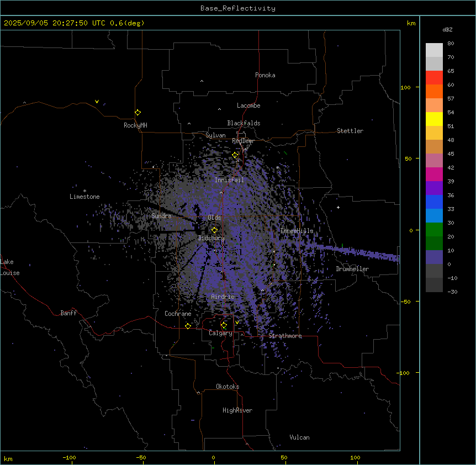Click the red 60-65 dBZ legend swatch

point(434,78)
